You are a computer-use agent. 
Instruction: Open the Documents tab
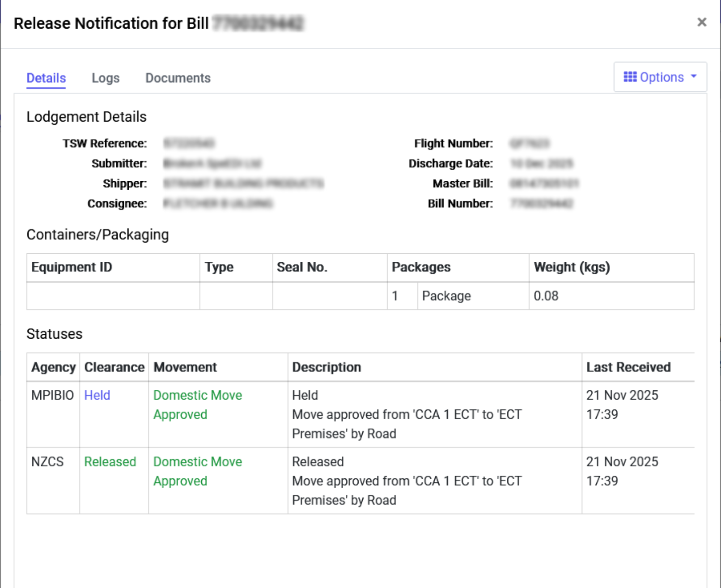coord(178,78)
